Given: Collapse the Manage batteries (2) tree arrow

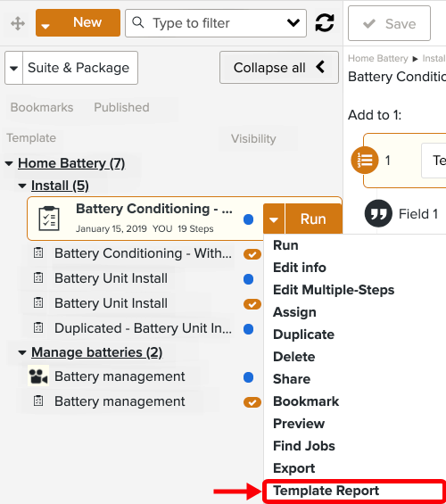Looking at the screenshot, I should pyautogui.click(x=22, y=352).
